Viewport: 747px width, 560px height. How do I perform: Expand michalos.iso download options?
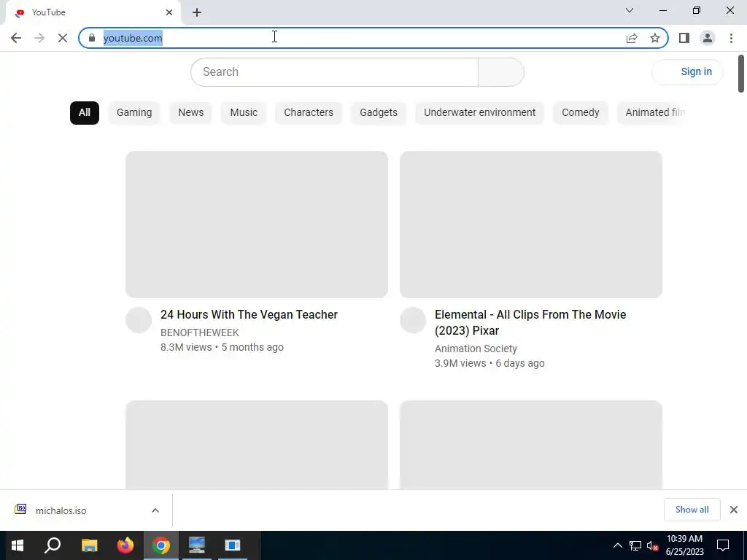[x=155, y=510]
